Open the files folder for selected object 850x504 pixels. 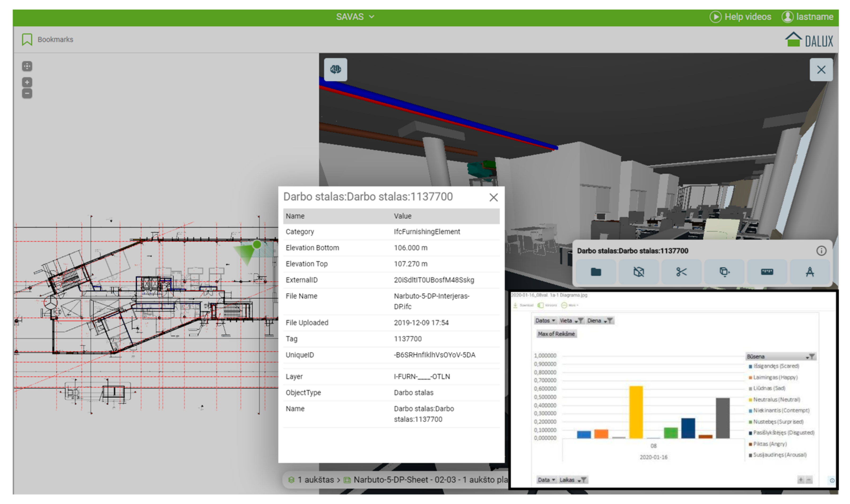596,272
